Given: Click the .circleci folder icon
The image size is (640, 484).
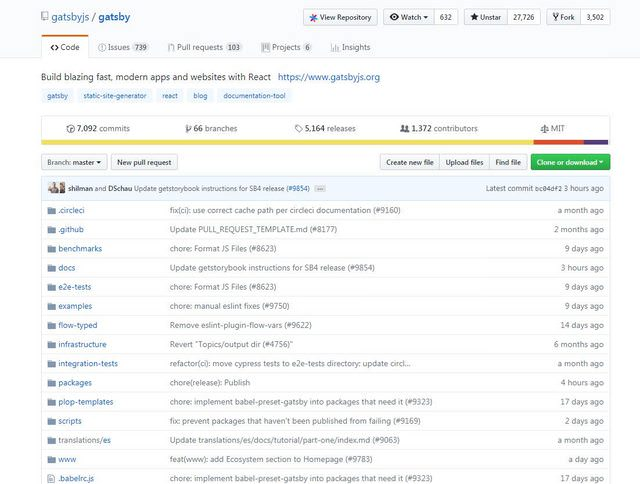Looking at the screenshot, I should click(x=51, y=211).
